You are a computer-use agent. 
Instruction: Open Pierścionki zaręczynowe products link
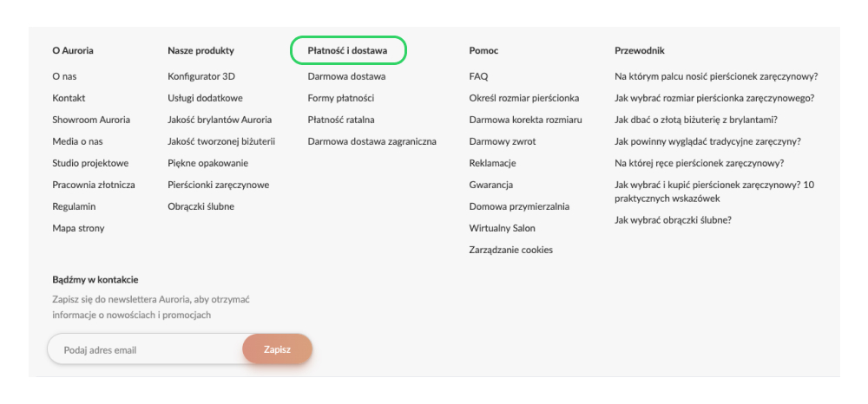[218, 185]
